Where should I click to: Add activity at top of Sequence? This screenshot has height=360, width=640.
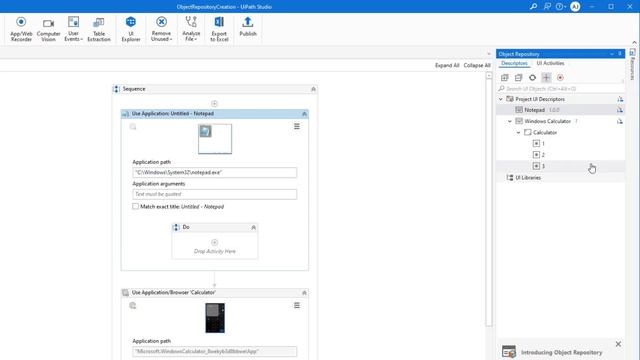point(214,104)
